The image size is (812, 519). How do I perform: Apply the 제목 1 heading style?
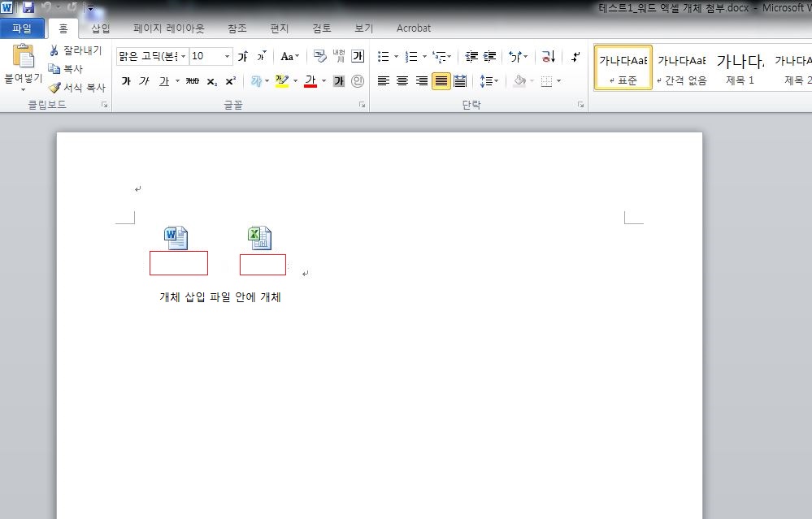click(740, 67)
